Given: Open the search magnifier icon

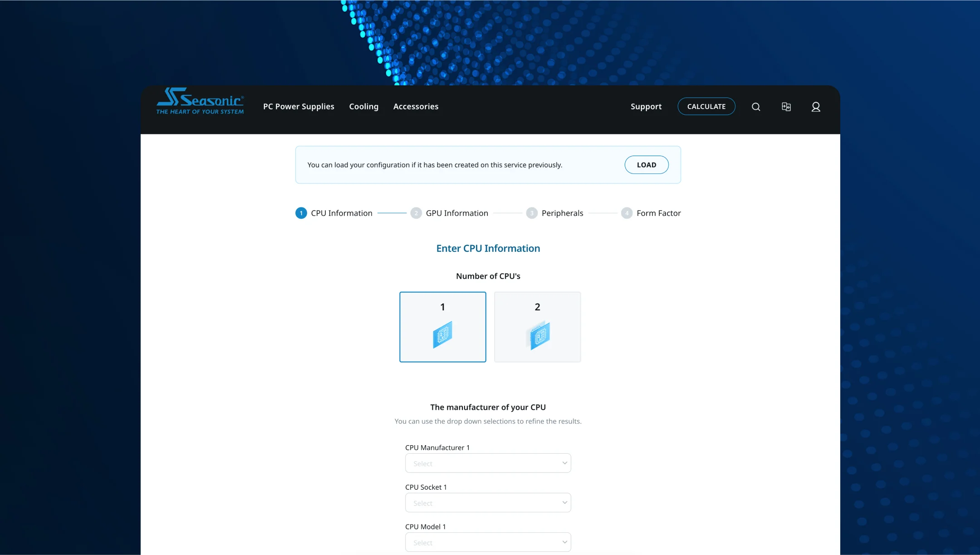Looking at the screenshot, I should click(x=756, y=107).
